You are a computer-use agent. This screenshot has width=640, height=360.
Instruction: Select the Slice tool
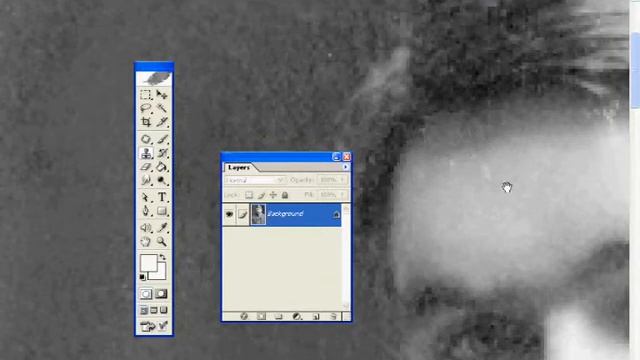click(x=162, y=122)
